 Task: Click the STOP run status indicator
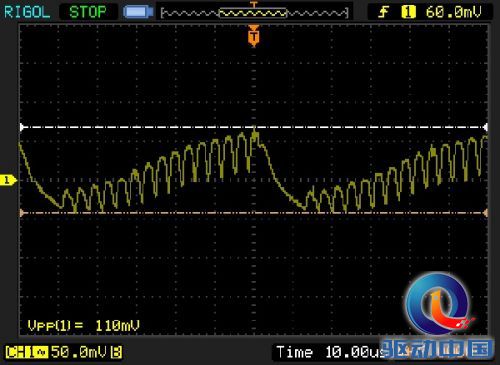point(88,12)
